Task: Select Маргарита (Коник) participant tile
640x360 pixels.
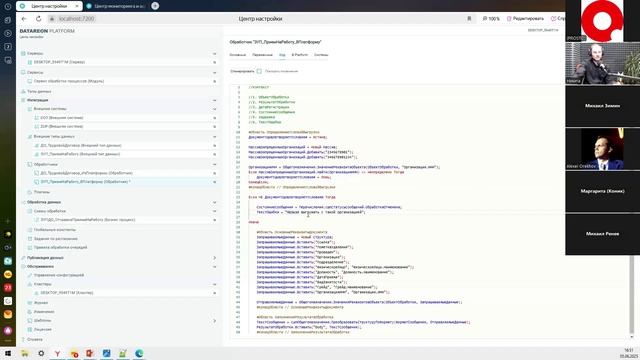Action: [x=602, y=191]
